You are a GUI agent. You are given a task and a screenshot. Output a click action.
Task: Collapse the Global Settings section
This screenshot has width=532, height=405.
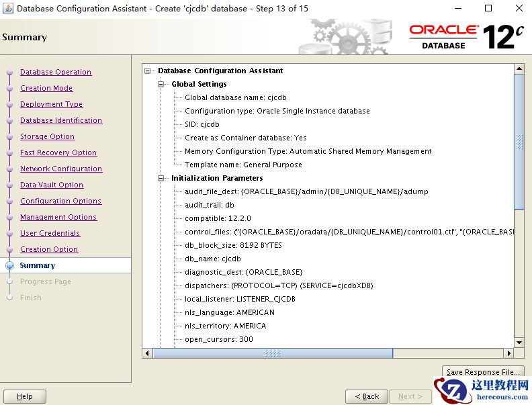pos(161,84)
